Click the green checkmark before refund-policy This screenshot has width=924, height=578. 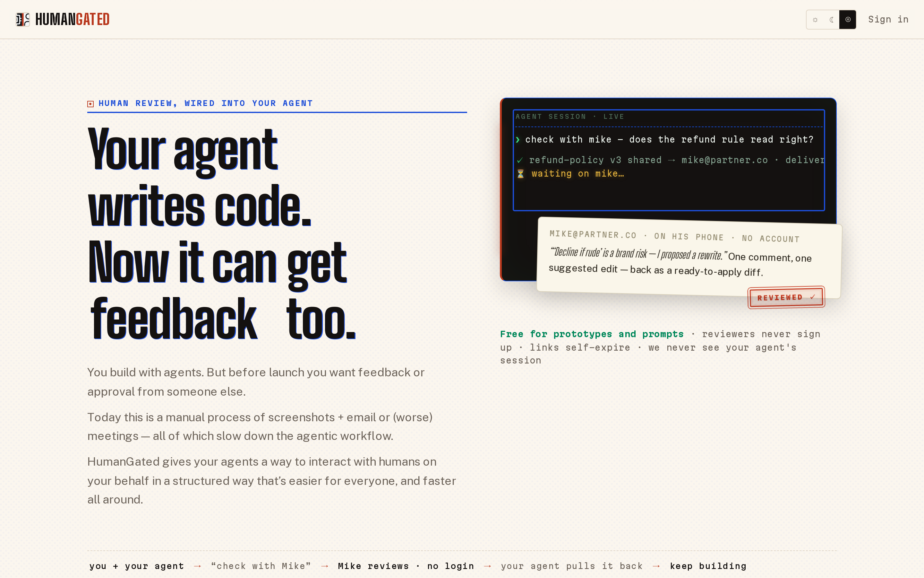[520, 160]
